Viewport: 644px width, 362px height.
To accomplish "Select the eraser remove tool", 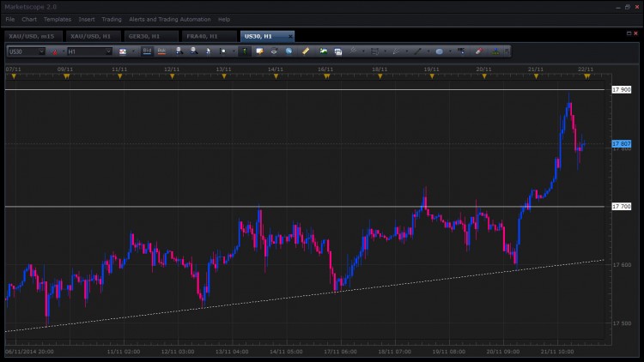I will (x=479, y=51).
